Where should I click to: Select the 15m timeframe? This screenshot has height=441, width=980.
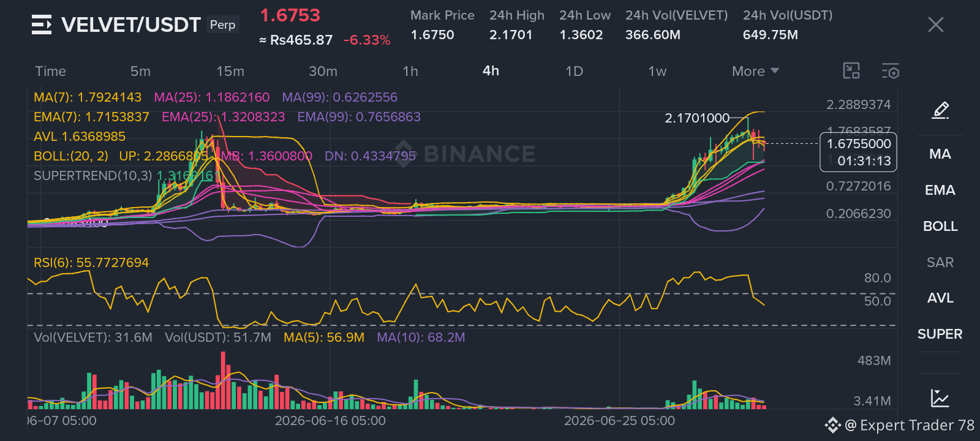(x=230, y=71)
